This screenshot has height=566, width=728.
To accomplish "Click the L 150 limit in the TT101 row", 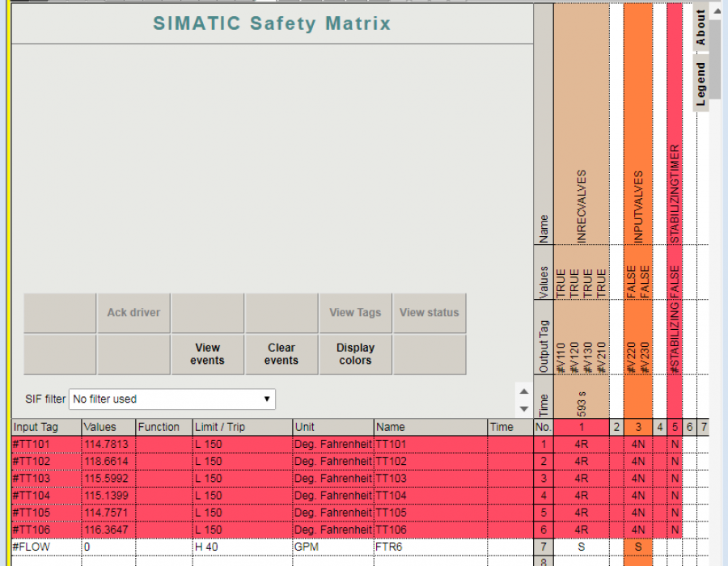I will (243, 445).
